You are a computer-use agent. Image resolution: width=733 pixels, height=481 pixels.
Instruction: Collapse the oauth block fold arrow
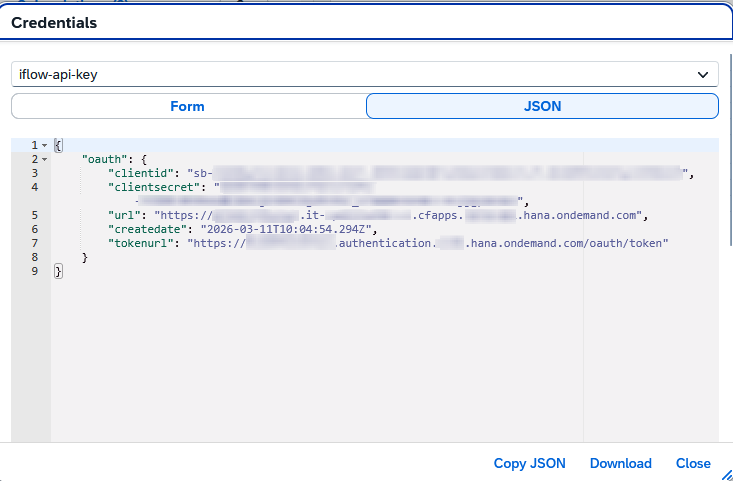click(x=44, y=160)
